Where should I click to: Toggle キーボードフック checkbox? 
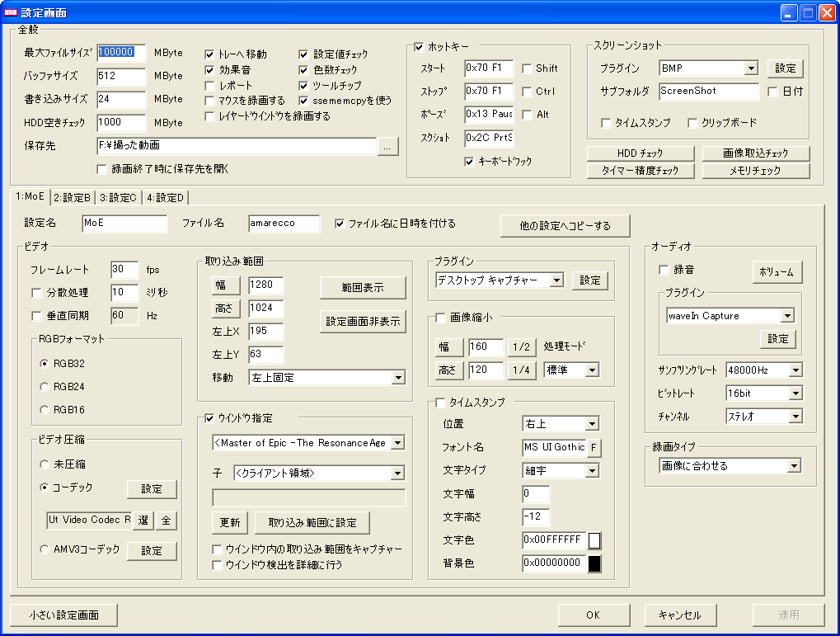tap(470, 162)
